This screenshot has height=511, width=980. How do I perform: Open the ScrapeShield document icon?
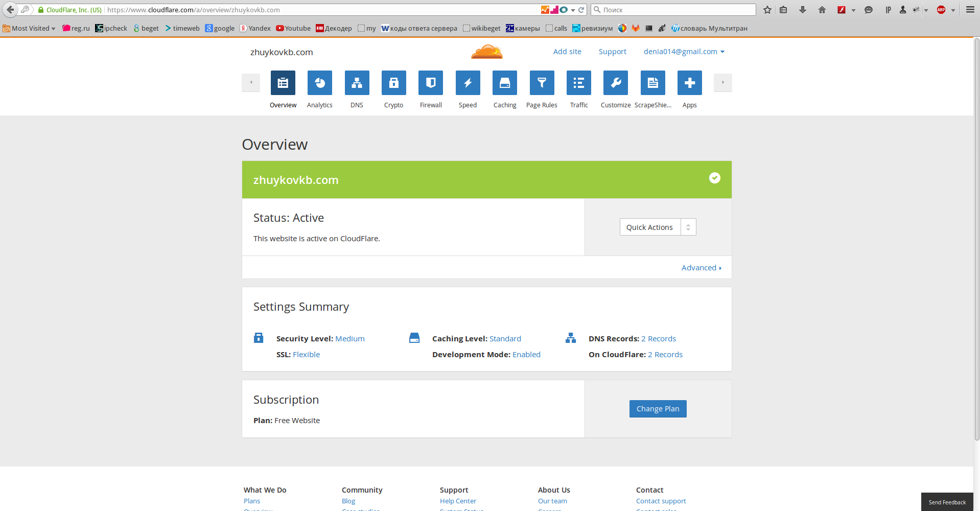tap(653, 83)
